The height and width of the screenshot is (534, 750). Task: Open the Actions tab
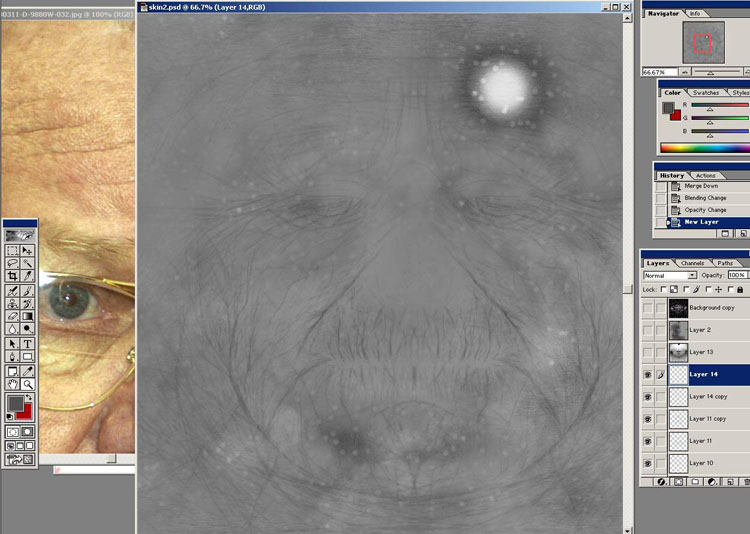click(705, 176)
